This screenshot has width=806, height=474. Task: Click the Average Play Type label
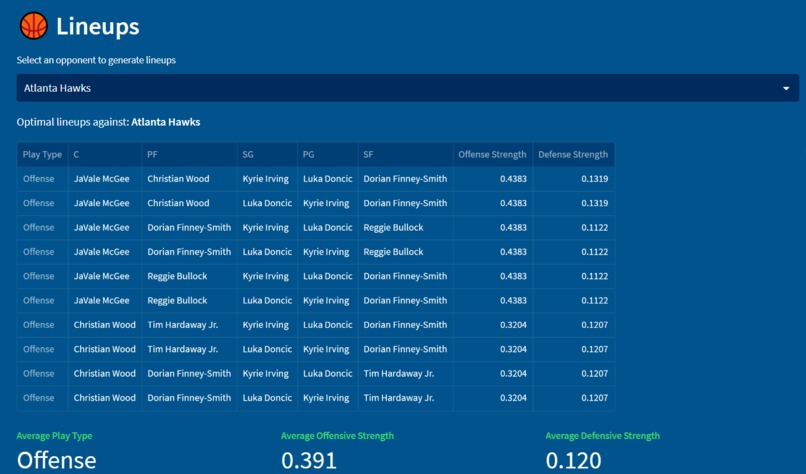pyautogui.click(x=54, y=436)
